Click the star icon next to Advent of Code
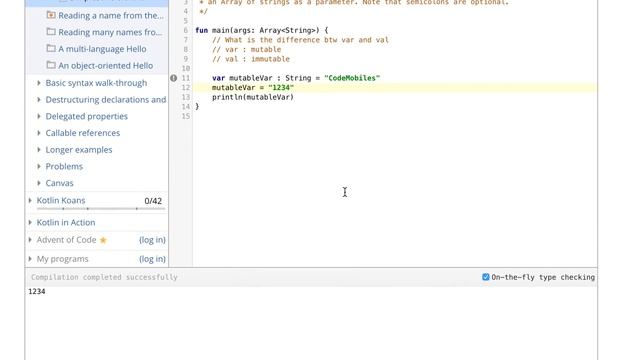The width and height of the screenshot is (640, 360). click(103, 240)
